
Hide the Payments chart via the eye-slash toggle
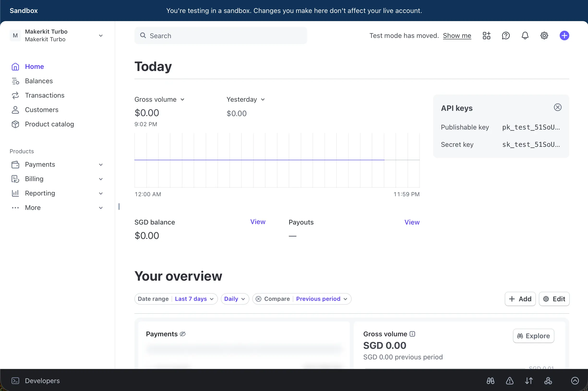[183, 334]
